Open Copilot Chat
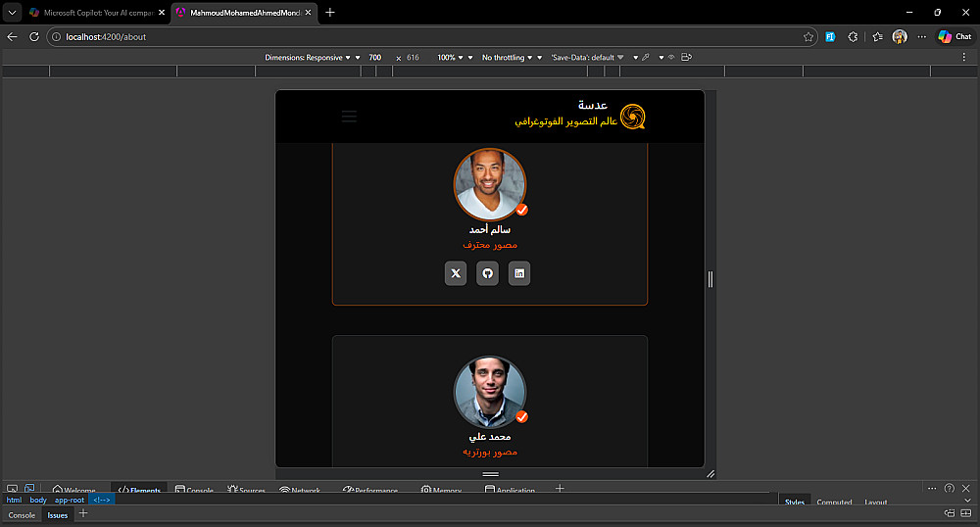980x527 pixels. click(955, 37)
